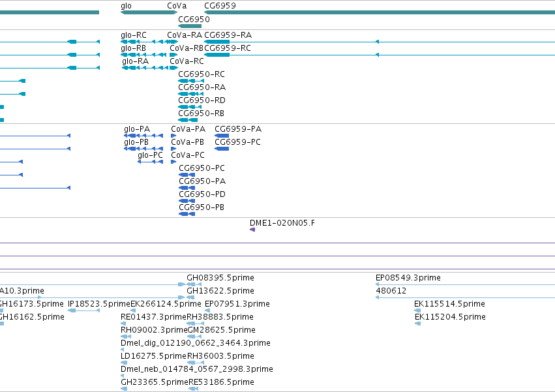The width and height of the screenshot is (555, 392).
Task: Open the RE01437.3prime EST label
Action: [153, 317]
